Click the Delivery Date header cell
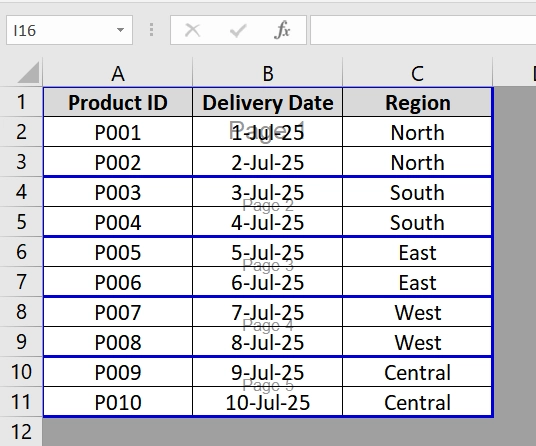This screenshot has width=536, height=446. [268, 102]
